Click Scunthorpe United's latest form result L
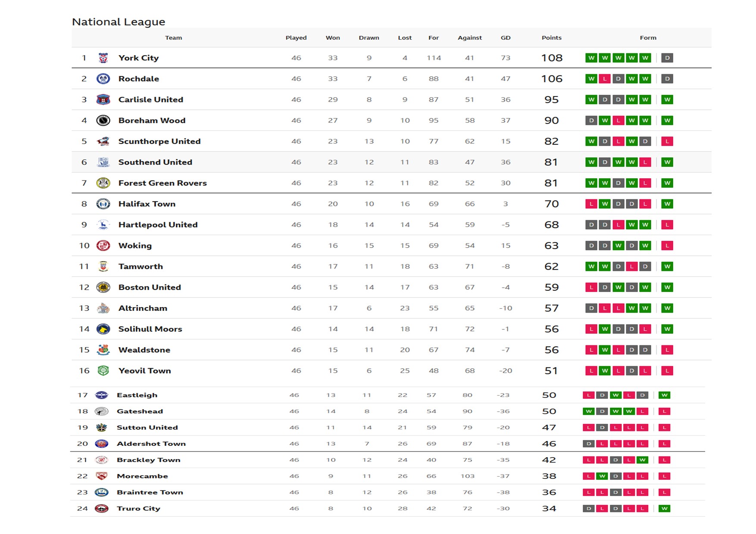 pos(667,141)
